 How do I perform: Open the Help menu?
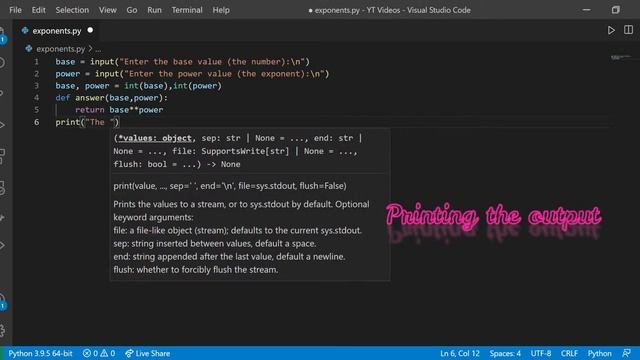tap(221, 10)
